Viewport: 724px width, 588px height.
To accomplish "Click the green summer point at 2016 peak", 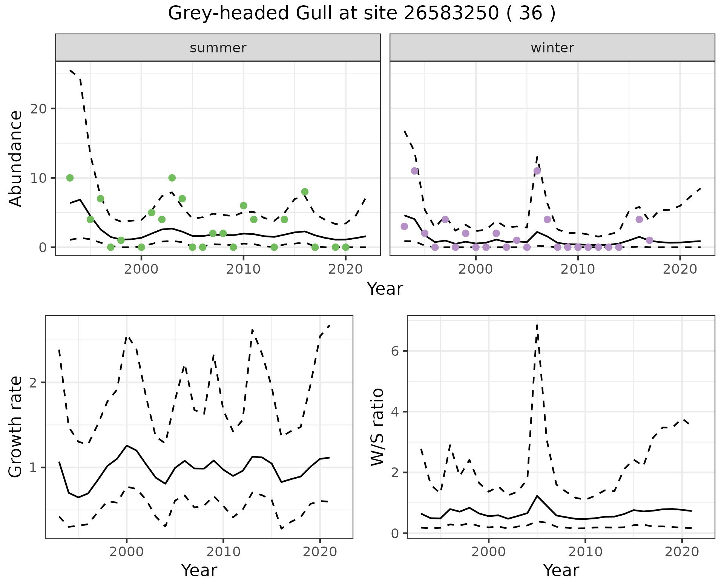I will [x=305, y=192].
